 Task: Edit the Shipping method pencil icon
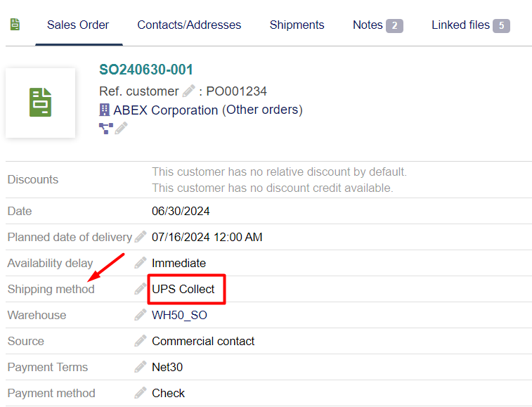pos(141,288)
